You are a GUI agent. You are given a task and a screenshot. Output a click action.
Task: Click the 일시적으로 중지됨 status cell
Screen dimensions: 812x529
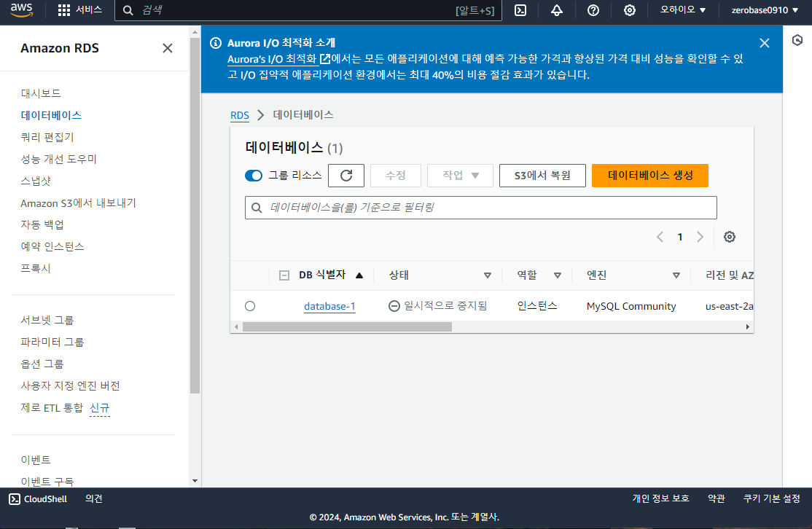coord(437,306)
